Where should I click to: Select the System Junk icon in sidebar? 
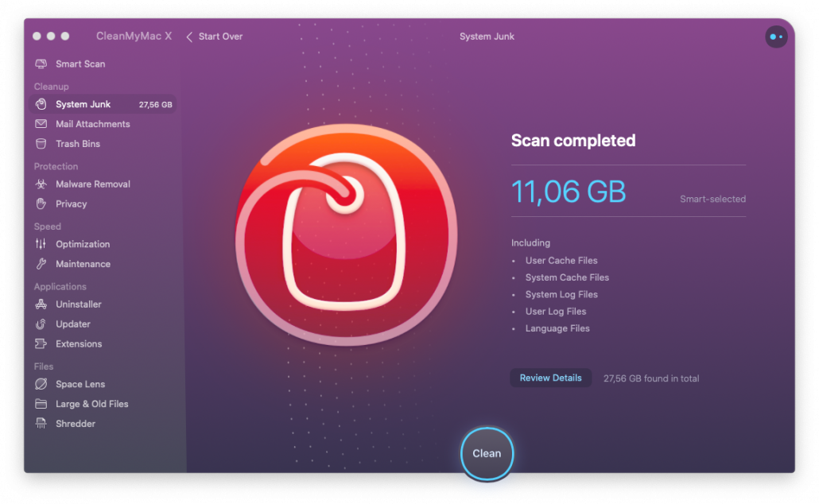pyautogui.click(x=41, y=104)
